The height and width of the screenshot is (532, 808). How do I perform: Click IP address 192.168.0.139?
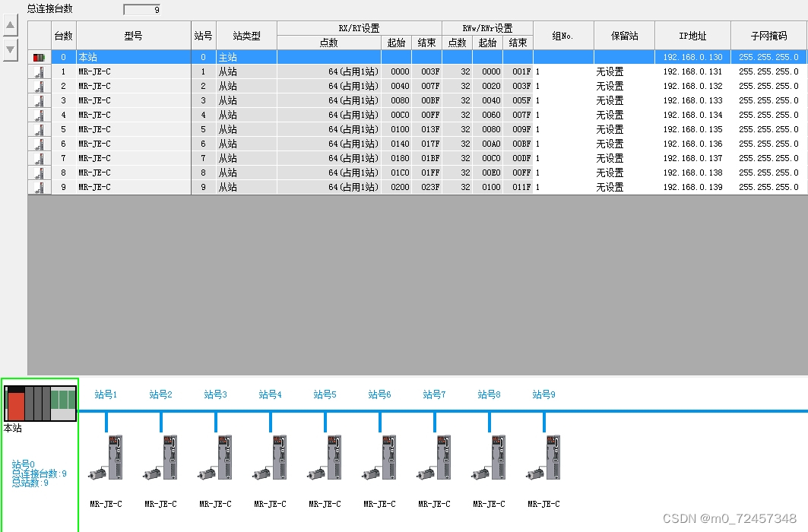coord(692,187)
